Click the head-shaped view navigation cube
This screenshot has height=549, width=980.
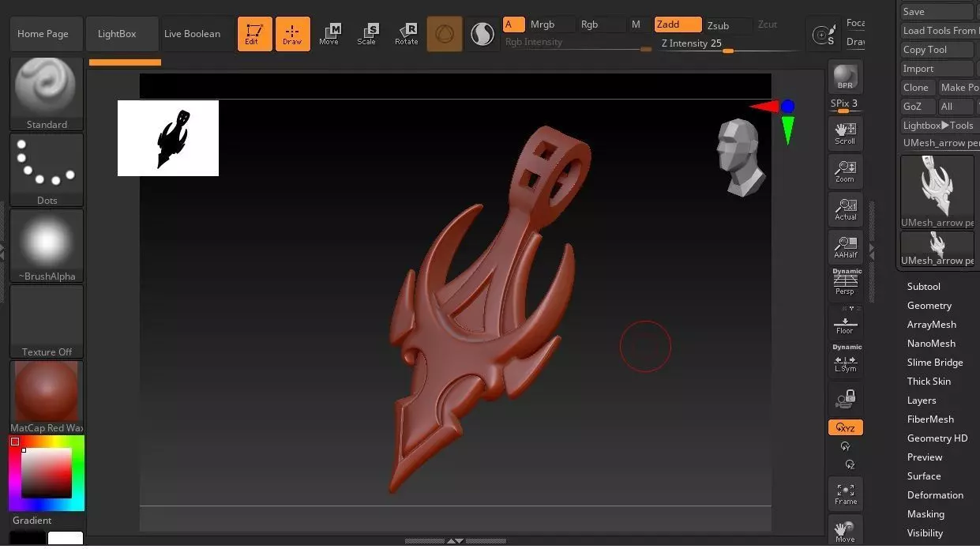(741, 158)
